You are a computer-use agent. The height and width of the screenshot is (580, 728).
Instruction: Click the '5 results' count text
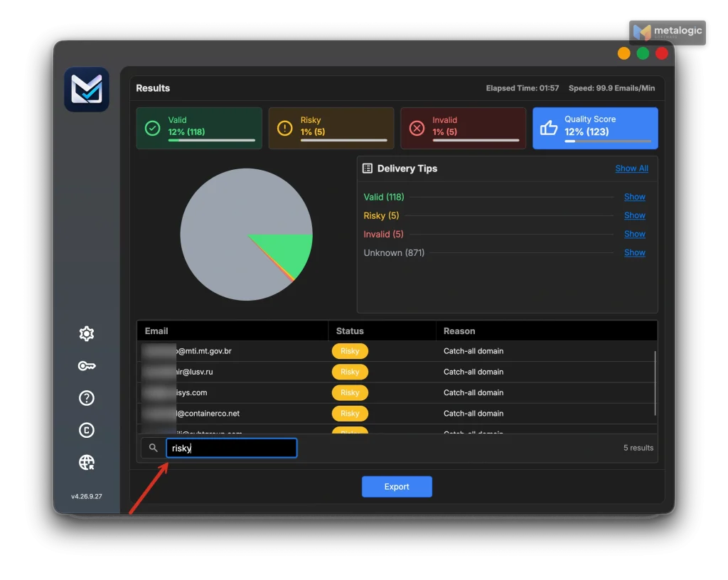638,448
